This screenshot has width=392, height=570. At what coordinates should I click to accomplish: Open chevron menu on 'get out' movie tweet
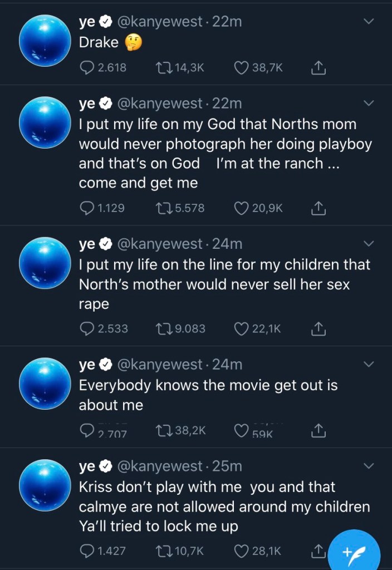[x=369, y=364]
